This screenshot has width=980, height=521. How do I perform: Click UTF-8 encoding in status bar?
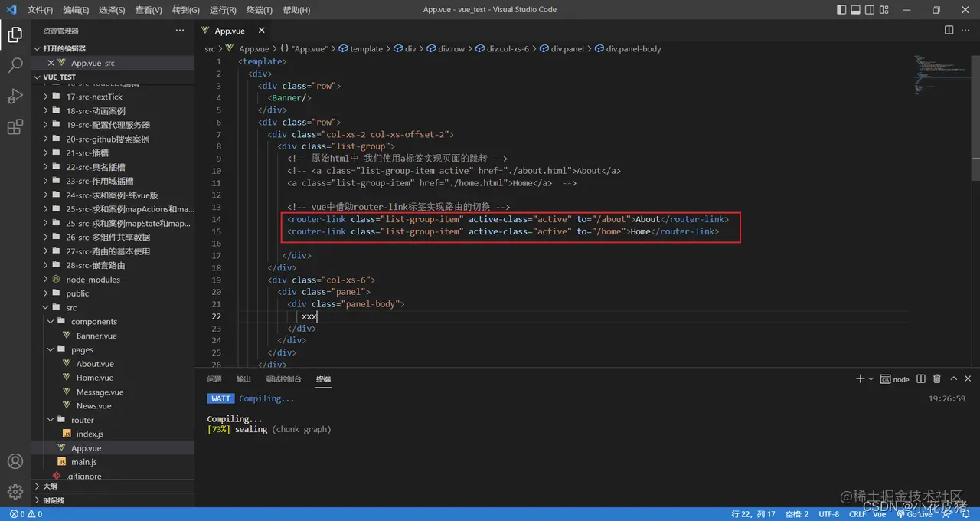click(x=828, y=514)
